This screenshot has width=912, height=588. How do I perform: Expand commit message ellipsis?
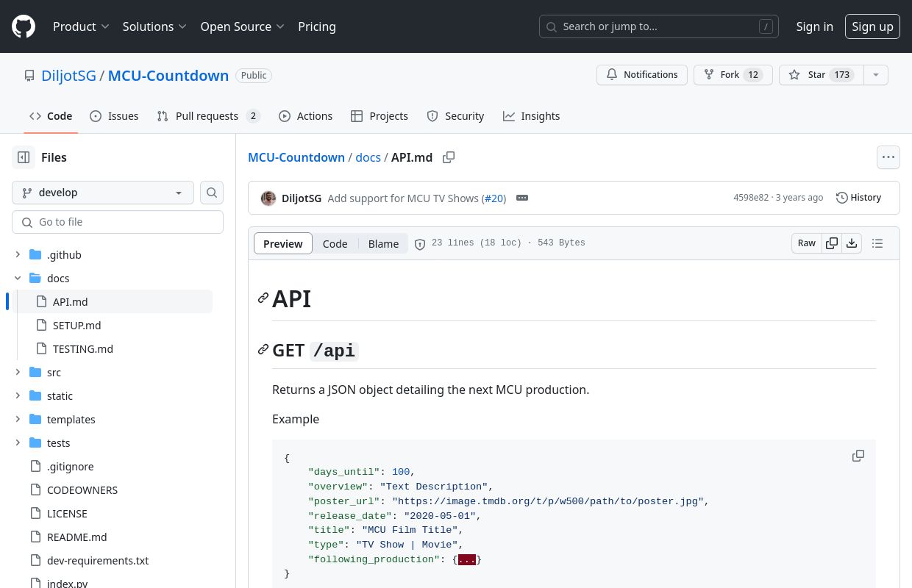pyautogui.click(x=522, y=198)
